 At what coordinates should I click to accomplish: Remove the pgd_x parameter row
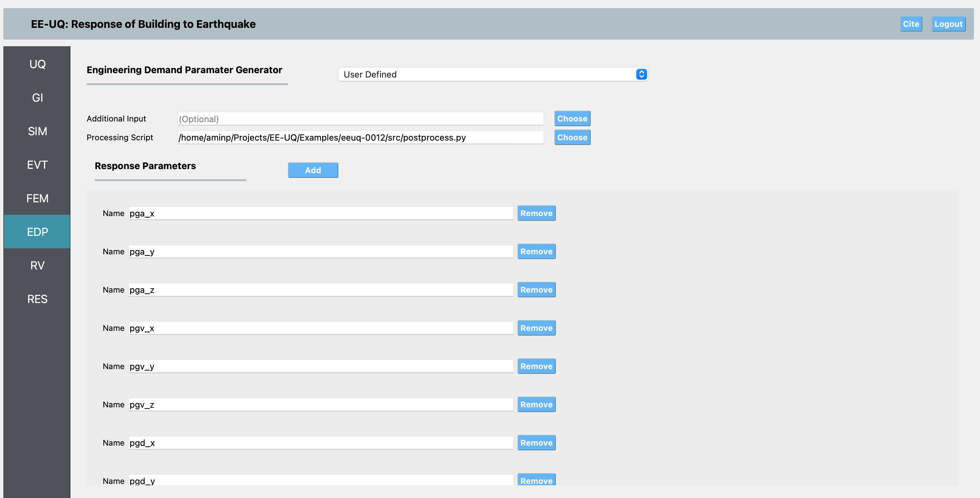[x=536, y=443]
